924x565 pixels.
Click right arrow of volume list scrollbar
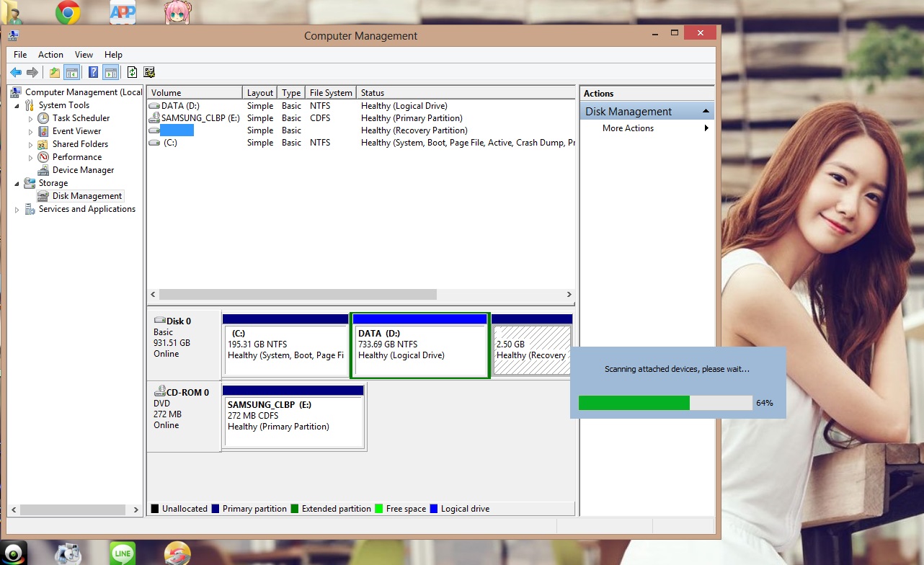coord(569,295)
